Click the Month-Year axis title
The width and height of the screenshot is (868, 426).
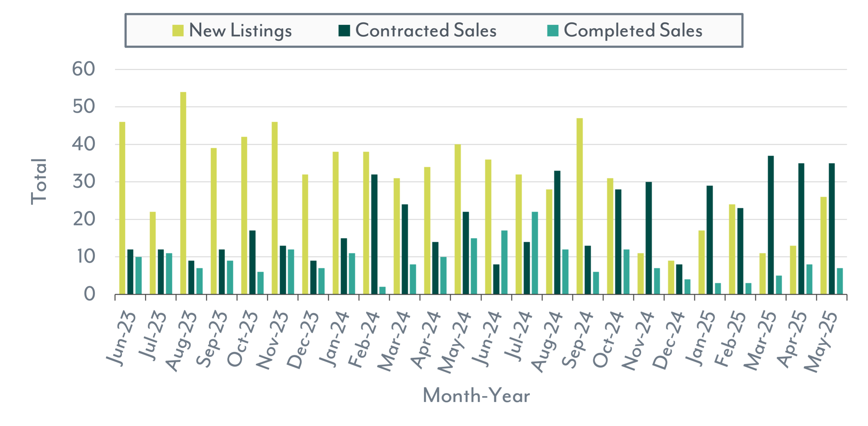pyautogui.click(x=476, y=395)
